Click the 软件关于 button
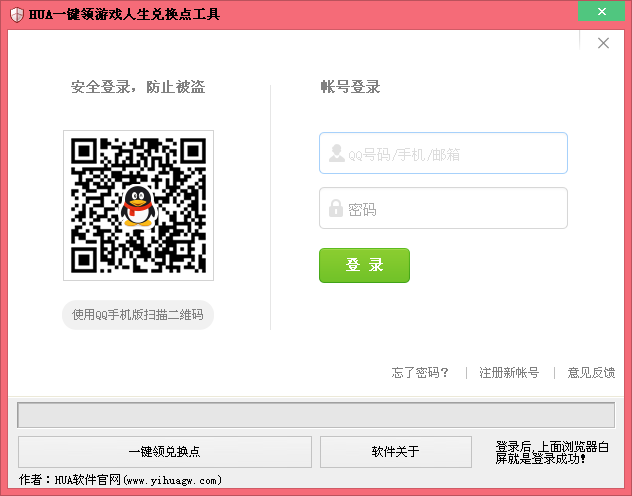632x496 pixels. (x=396, y=452)
